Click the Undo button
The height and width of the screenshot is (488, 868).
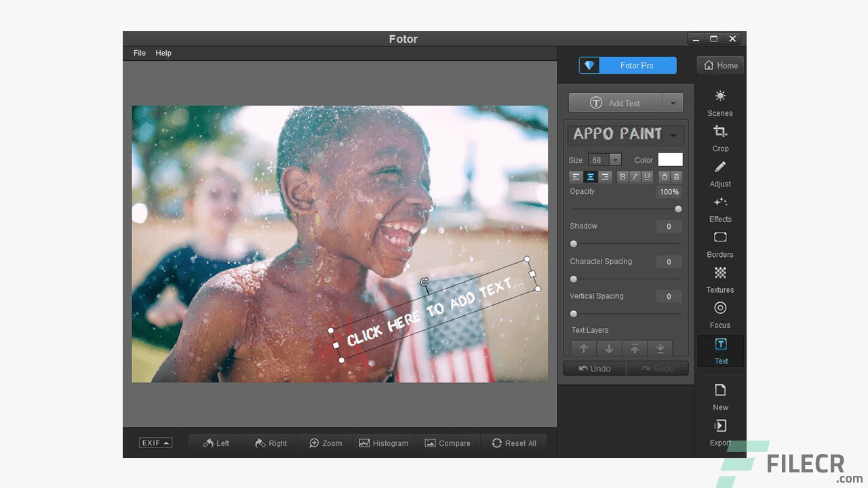click(x=595, y=368)
